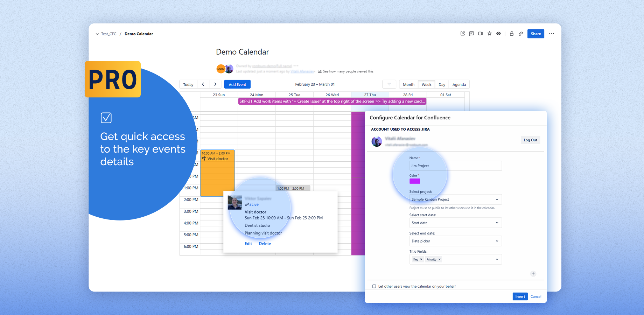Open the Select end date dropdown

coord(456,241)
